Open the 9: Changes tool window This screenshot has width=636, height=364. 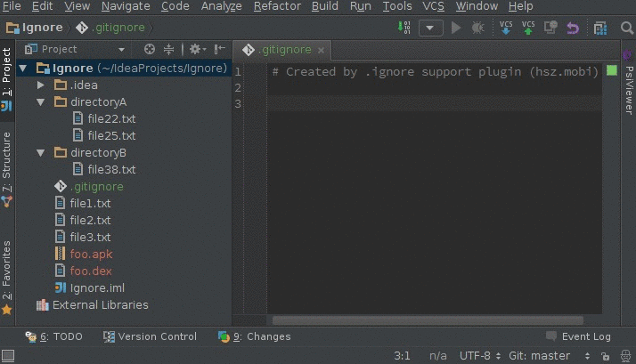[255, 336]
